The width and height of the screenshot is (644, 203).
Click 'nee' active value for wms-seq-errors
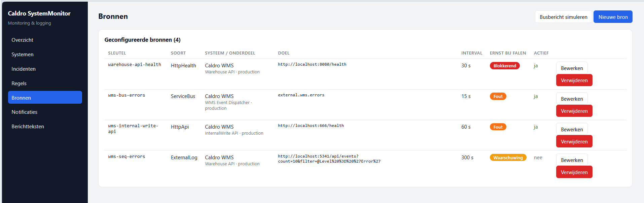click(x=538, y=158)
